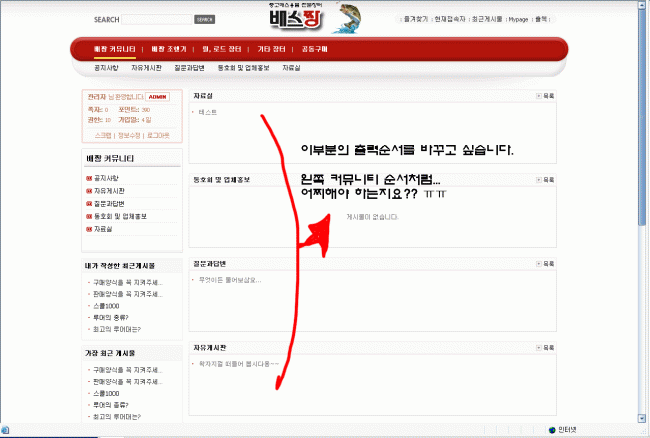Viewport: 650px width, 438px height.
Task: Click the dark SEARCH submit button
Action: point(204,19)
